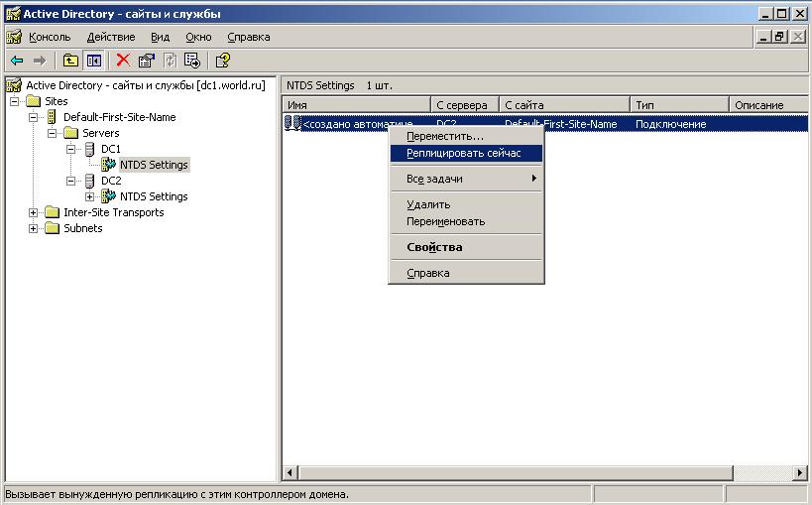This screenshot has width=812, height=505.
Task: Select the Subnets label in the tree
Action: 83,228
